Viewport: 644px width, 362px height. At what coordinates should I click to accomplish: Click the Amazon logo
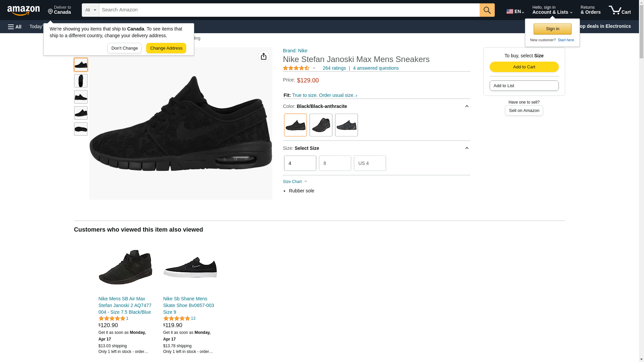[x=23, y=10]
